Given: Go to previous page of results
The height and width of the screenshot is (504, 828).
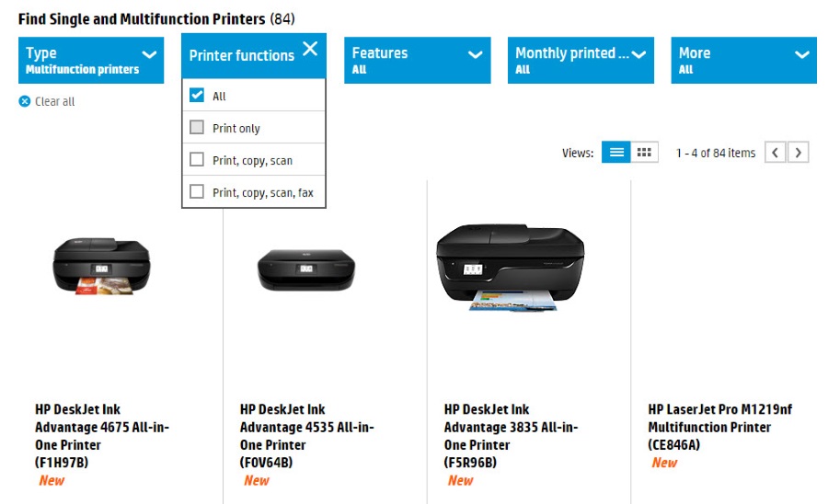Looking at the screenshot, I should pos(776,153).
